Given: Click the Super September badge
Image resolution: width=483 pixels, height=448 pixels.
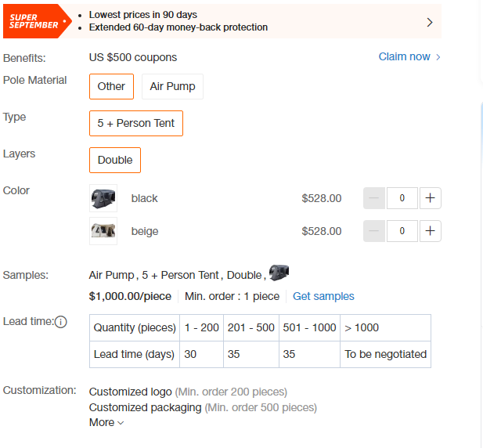Looking at the screenshot, I should point(38,21).
